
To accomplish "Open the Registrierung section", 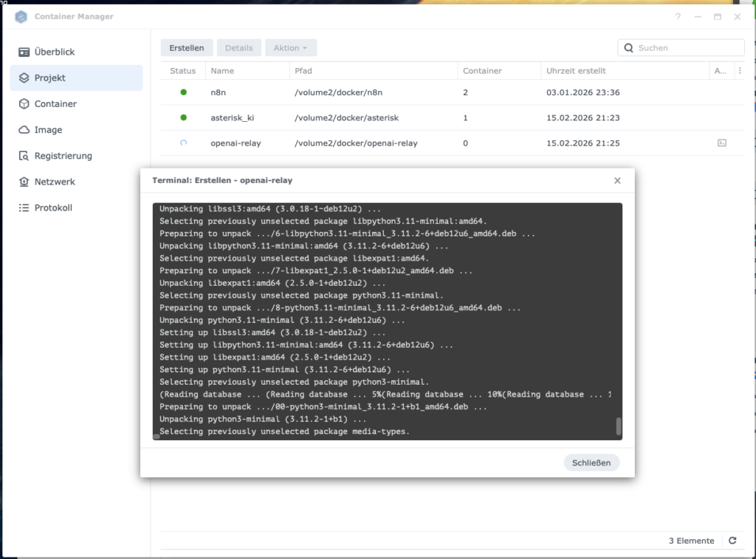I will click(x=63, y=156).
